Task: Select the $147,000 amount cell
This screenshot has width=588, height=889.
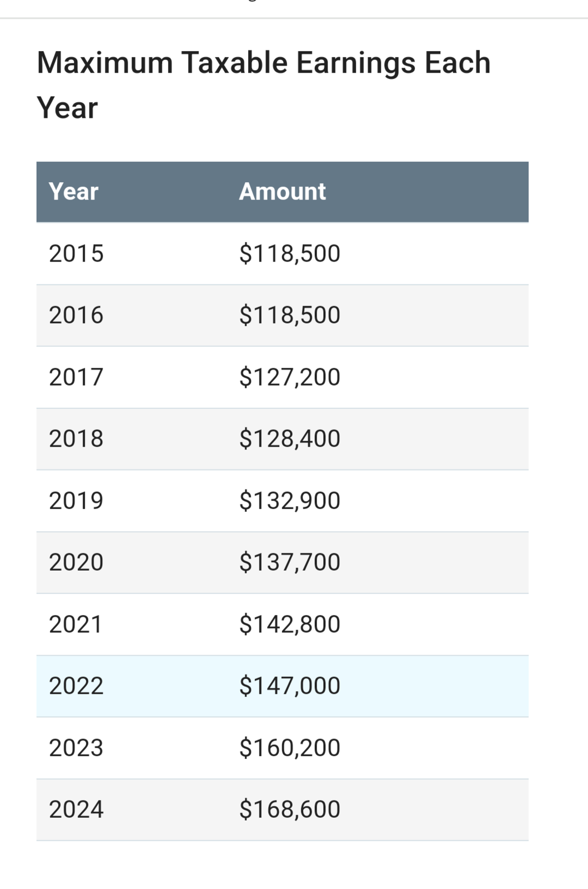Action: click(290, 686)
